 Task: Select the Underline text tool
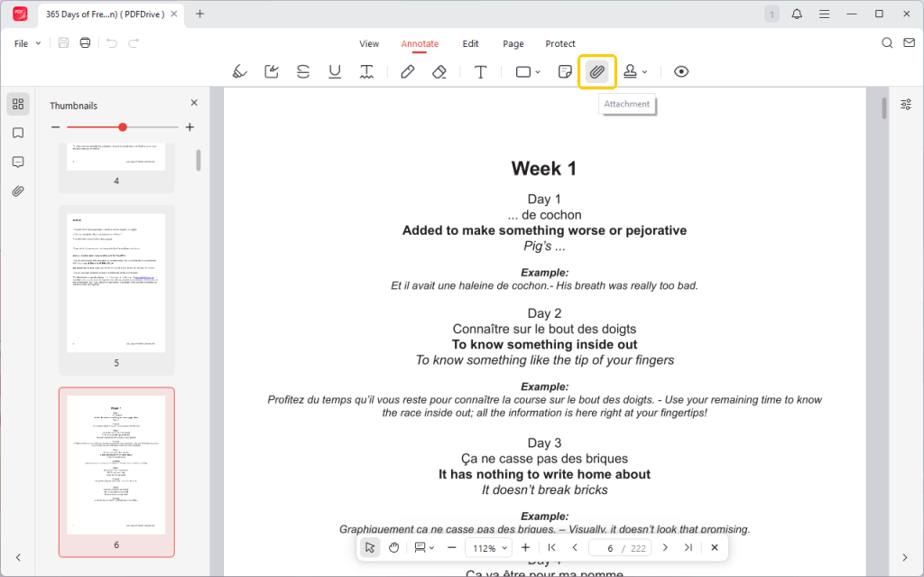335,72
